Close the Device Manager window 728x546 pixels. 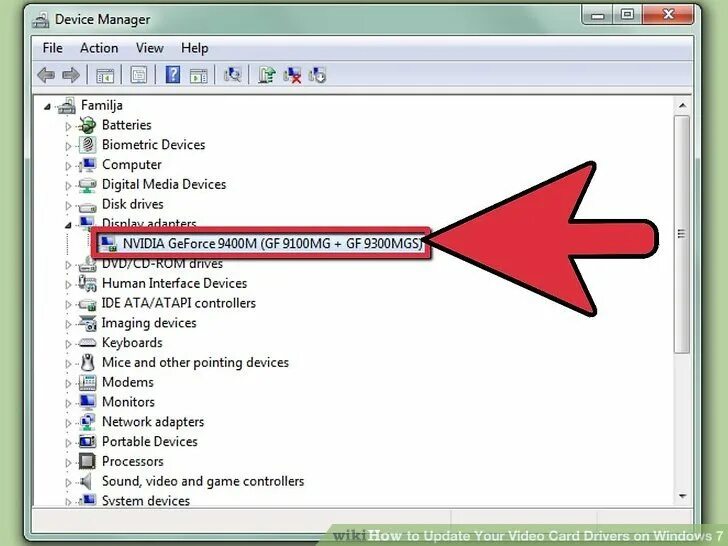tap(668, 15)
